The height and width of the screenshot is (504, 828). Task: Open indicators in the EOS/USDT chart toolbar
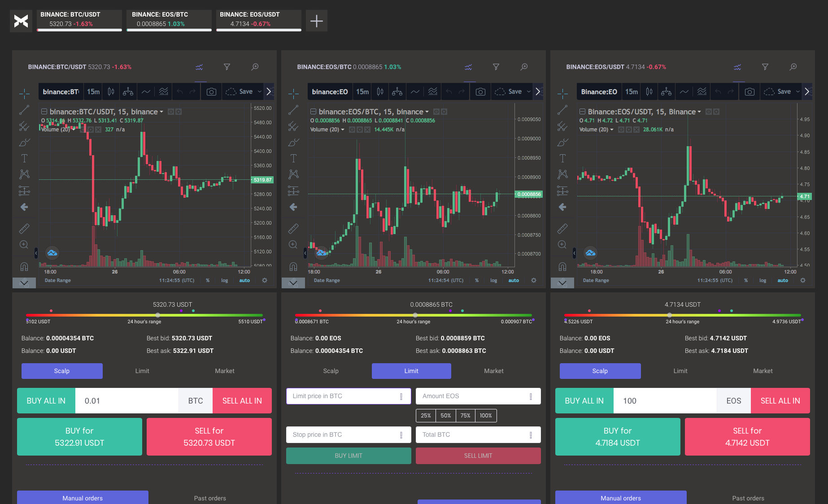(702, 91)
